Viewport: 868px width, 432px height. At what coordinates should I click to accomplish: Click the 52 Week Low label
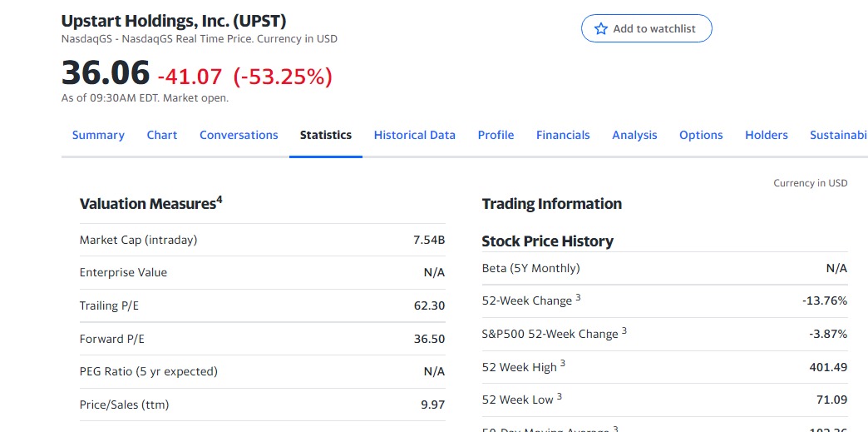point(522,399)
